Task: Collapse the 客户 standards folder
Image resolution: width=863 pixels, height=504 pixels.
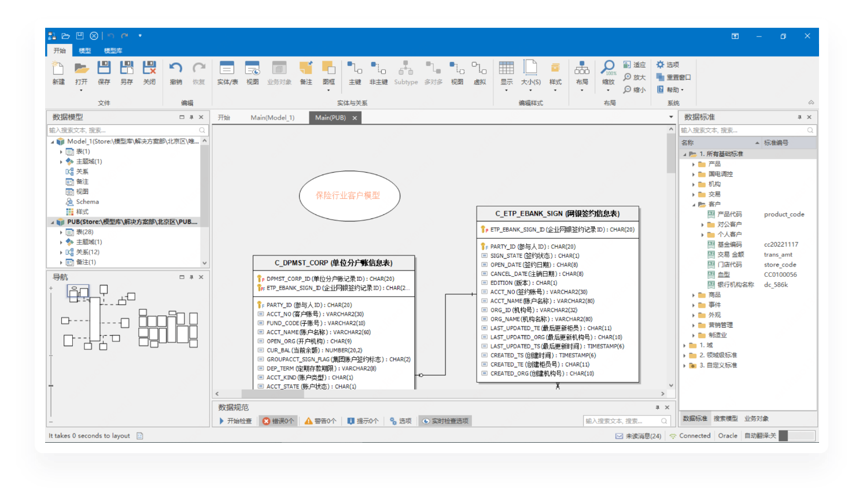Action: click(694, 204)
